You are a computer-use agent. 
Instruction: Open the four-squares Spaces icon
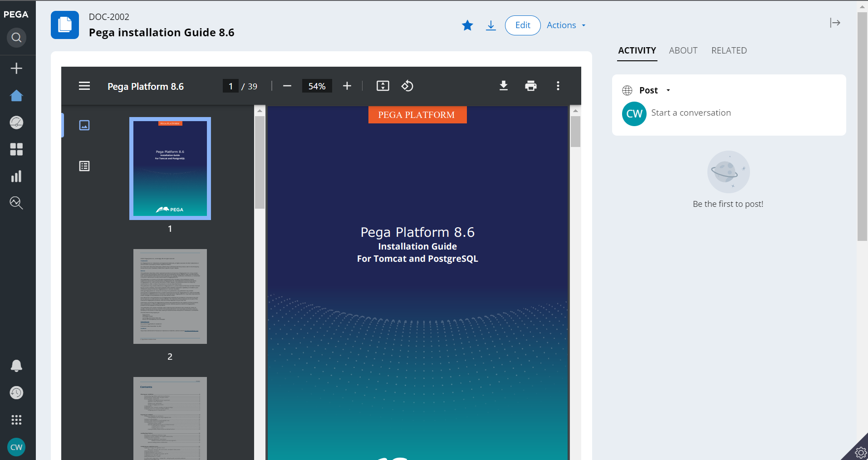pyautogui.click(x=16, y=149)
